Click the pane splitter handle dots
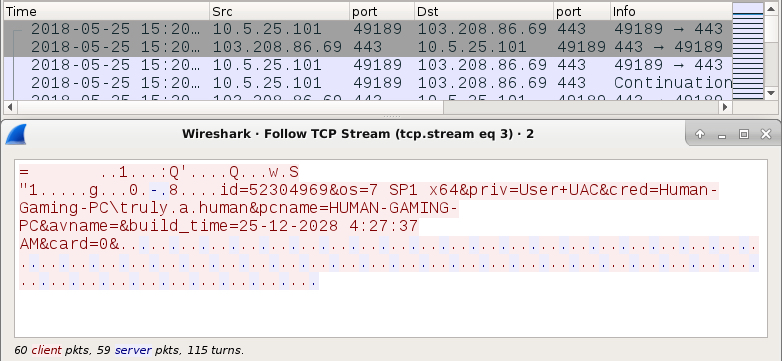This screenshot has height=361, width=782. 391,117
